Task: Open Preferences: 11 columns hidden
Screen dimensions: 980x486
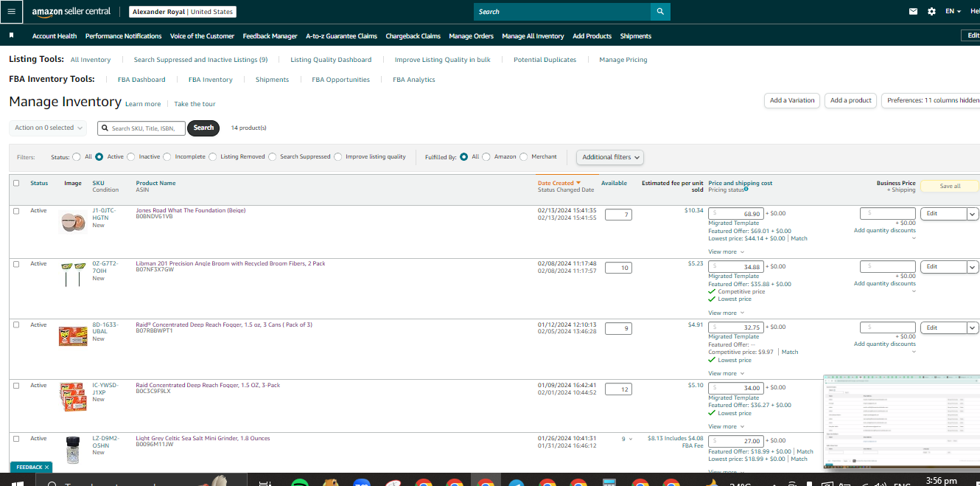Action: point(931,100)
